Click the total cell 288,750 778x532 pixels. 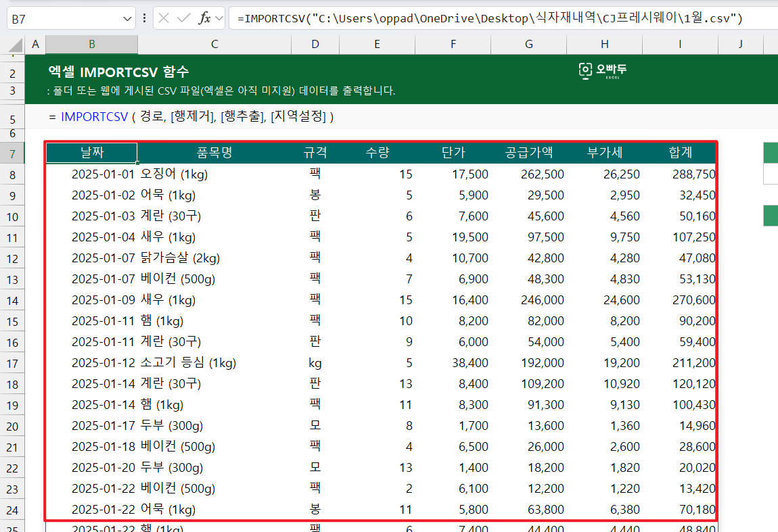click(x=680, y=174)
